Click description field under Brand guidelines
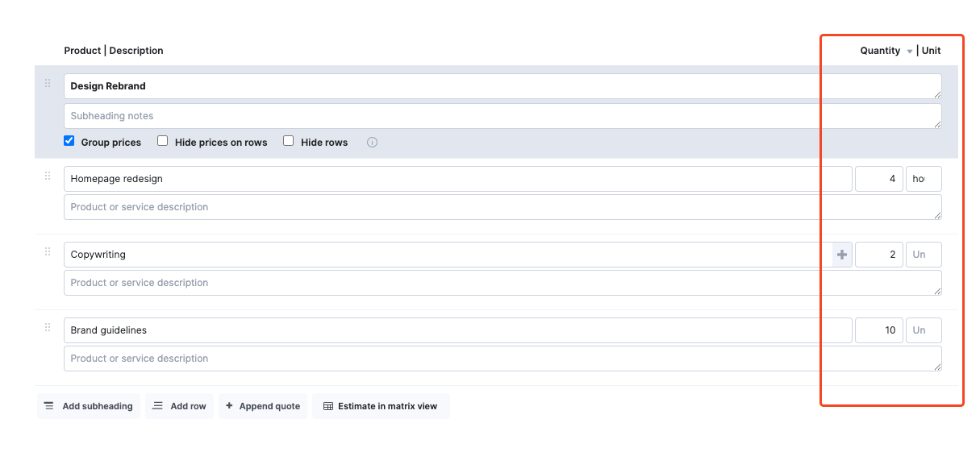Image resolution: width=980 pixels, height=452 pixels. [502, 359]
